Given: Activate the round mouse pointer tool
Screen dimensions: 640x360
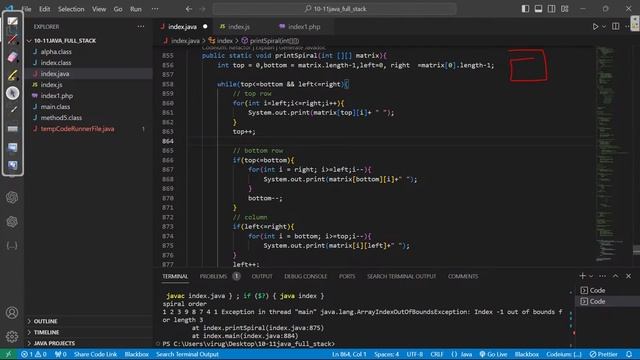Looking at the screenshot, I should coord(12,93).
